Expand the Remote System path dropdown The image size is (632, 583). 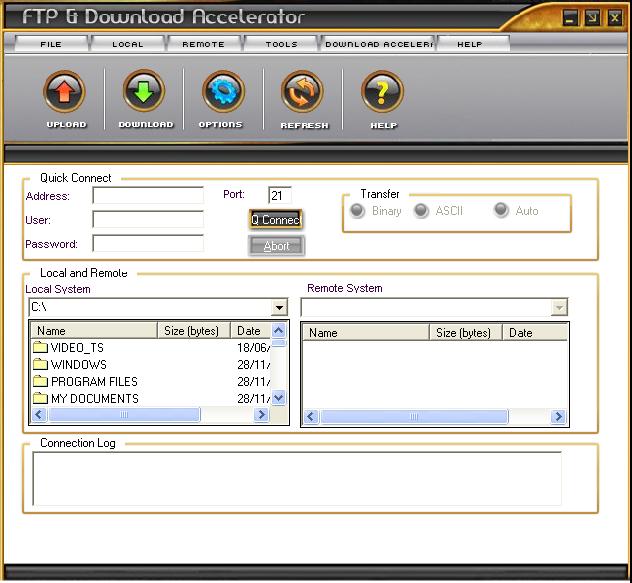(x=559, y=308)
